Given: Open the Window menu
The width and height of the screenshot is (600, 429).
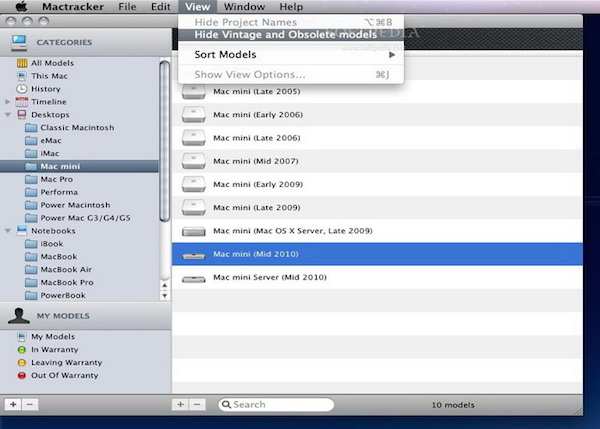Looking at the screenshot, I should (244, 7).
